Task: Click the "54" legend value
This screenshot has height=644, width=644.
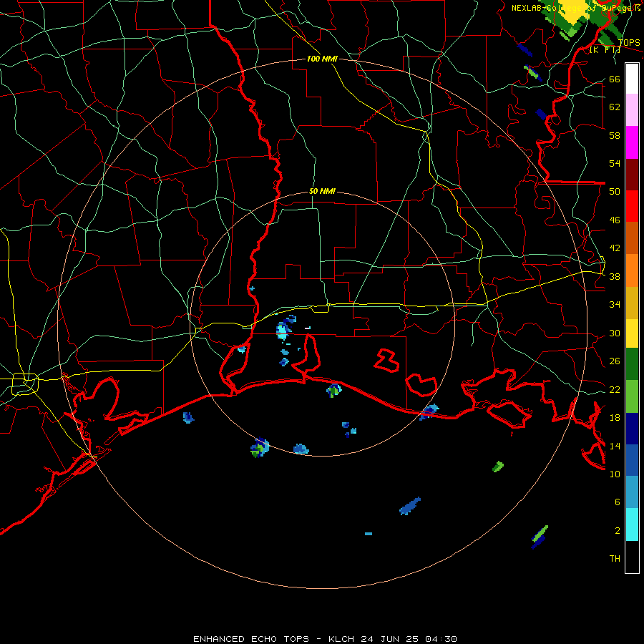Action: pos(615,163)
